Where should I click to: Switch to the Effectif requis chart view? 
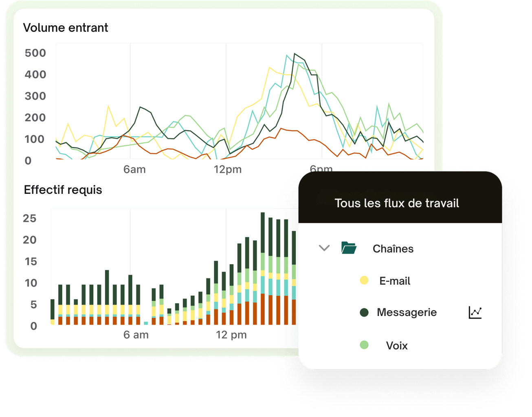click(x=63, y=190)
